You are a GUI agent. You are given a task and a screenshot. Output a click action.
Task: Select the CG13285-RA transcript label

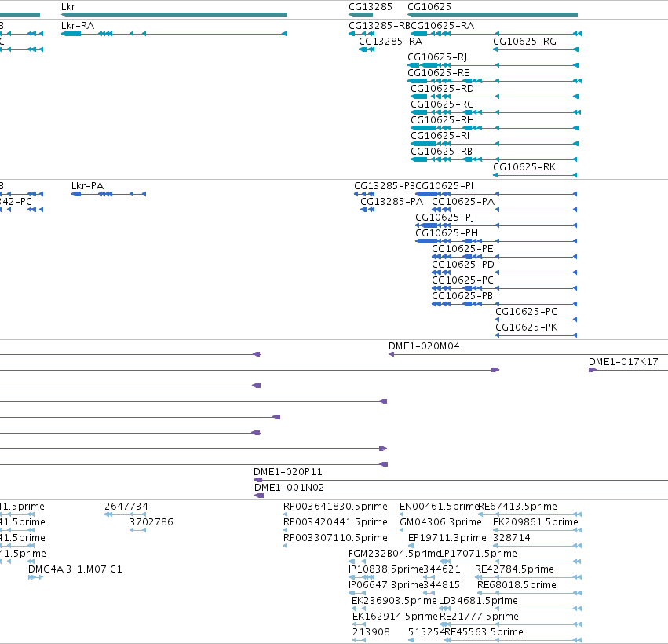pos(390,42)
